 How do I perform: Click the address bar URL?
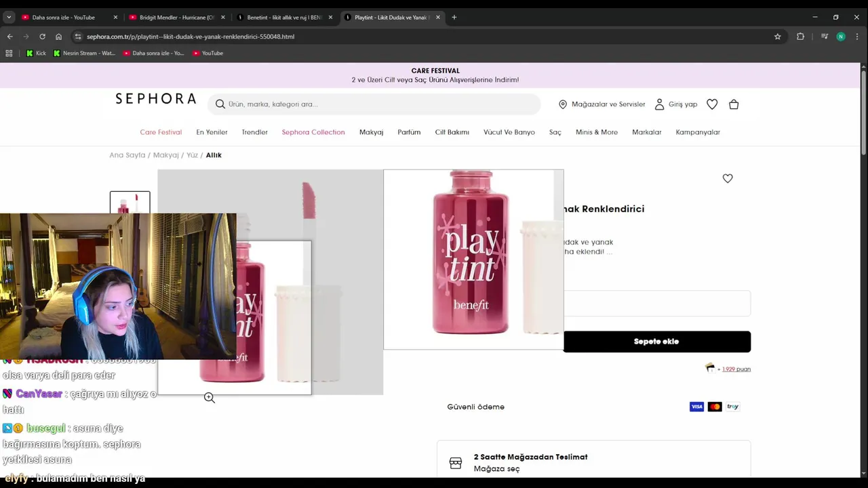click(191, 37)
